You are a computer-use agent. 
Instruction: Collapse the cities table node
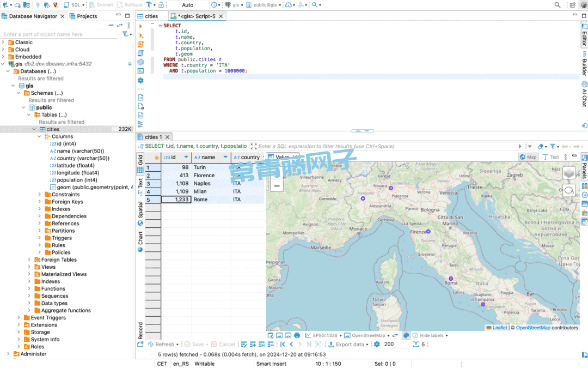tap(34, 129)
